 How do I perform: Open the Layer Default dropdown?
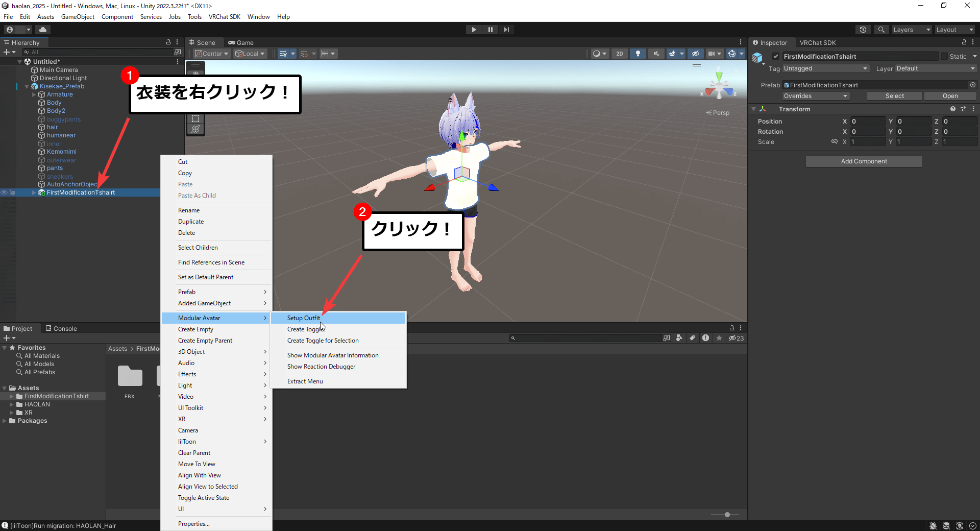pos(936,68)
